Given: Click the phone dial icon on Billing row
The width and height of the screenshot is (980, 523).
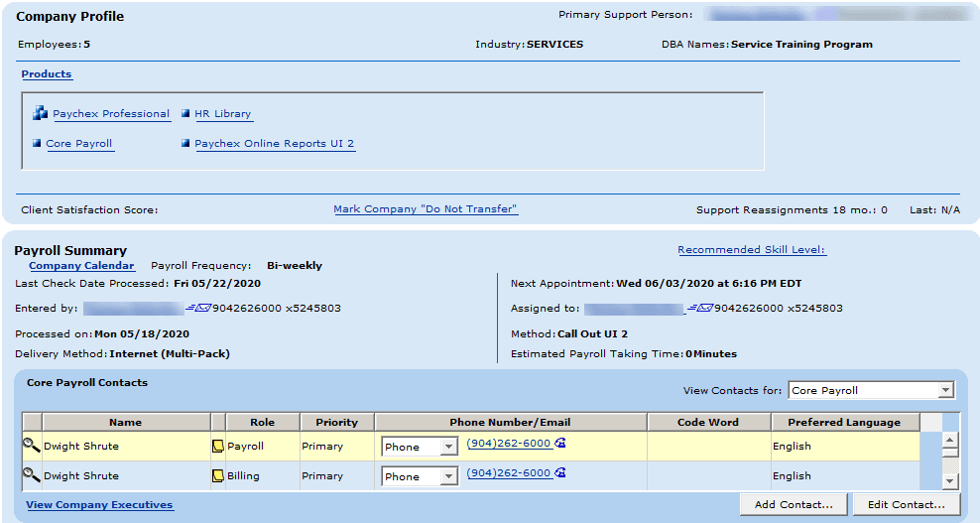Looking at the screenshot, I should 560,472.
